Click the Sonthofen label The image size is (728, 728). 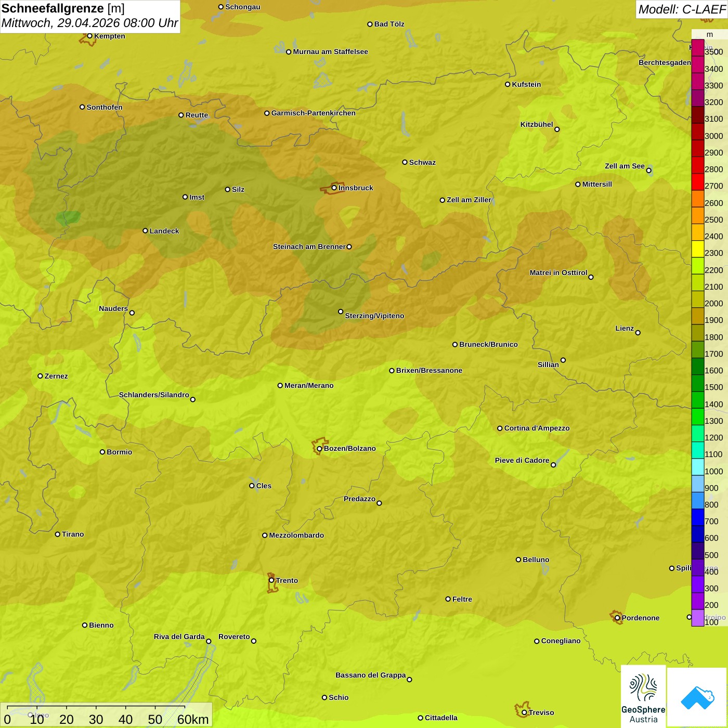point(105,107)
